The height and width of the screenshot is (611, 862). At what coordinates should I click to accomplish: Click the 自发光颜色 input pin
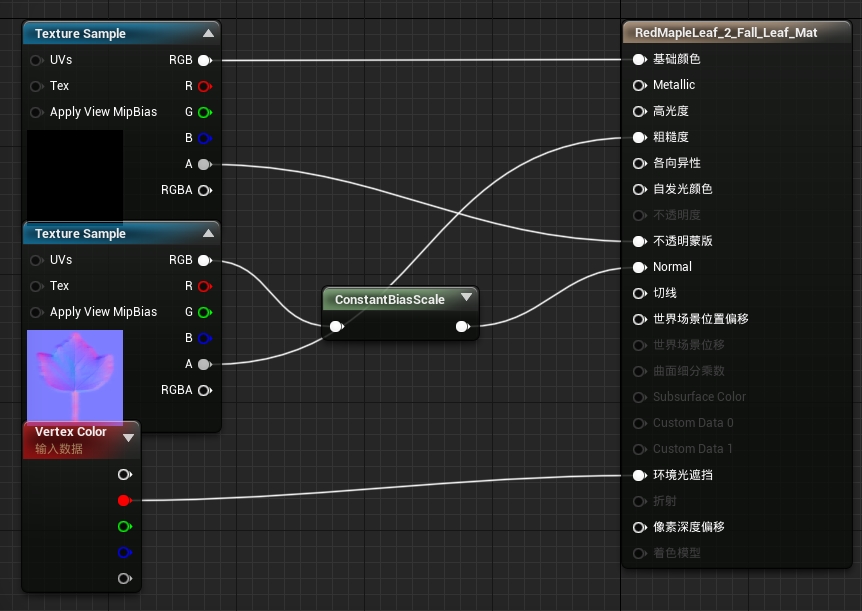click(x=639, y=190)
